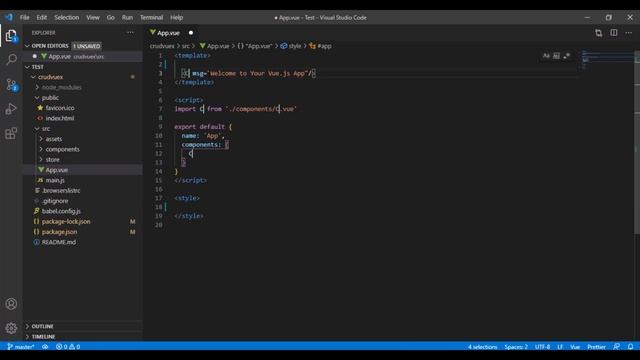This screenshot has height=360, width=640.
Task: Change encoding via UTF-8 status item
Action: pyautogui.click(x=542, y=347)
